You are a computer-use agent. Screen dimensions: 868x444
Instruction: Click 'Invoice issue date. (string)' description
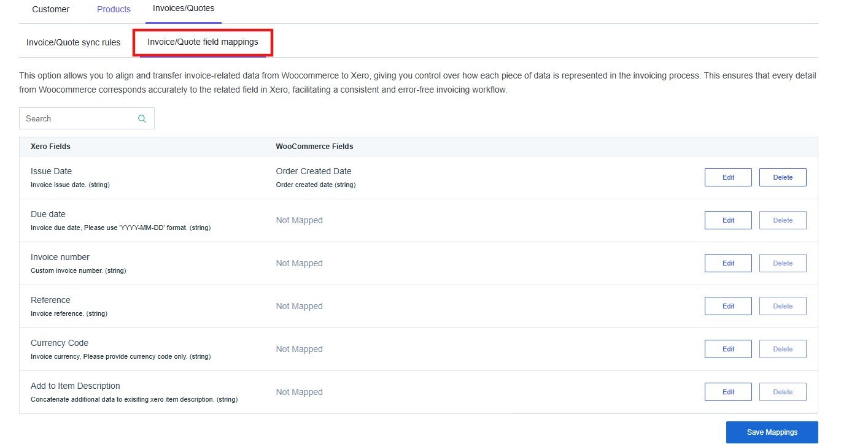coord(70,185)
